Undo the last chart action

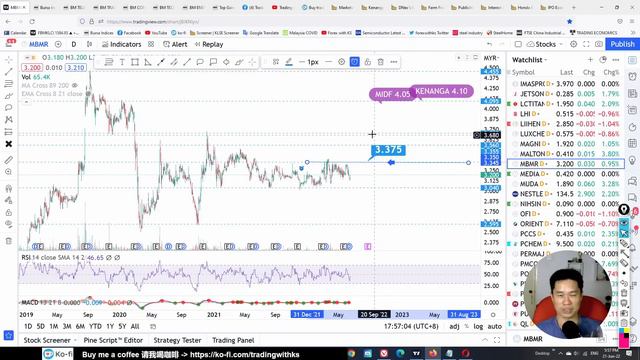tap(489, 44)
